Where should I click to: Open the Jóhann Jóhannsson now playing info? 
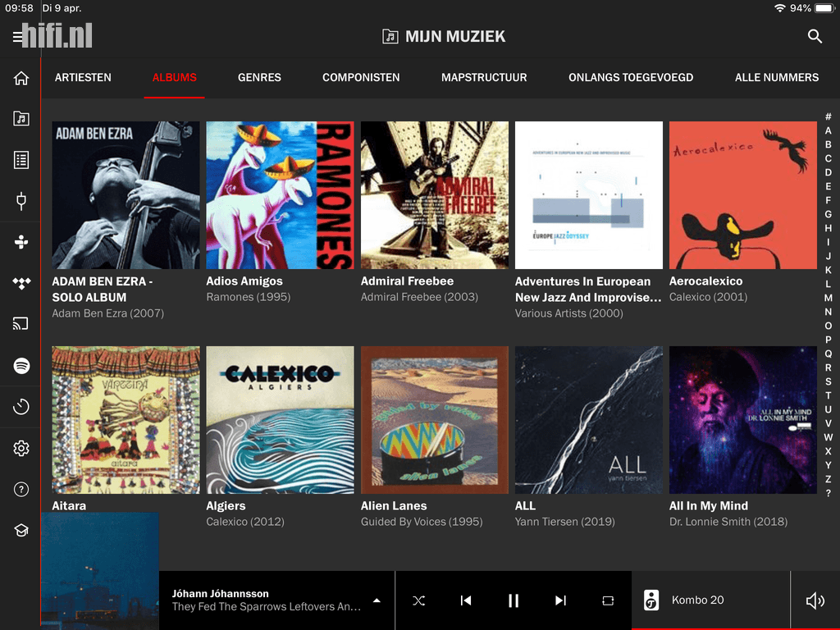[x=267, y=600]
